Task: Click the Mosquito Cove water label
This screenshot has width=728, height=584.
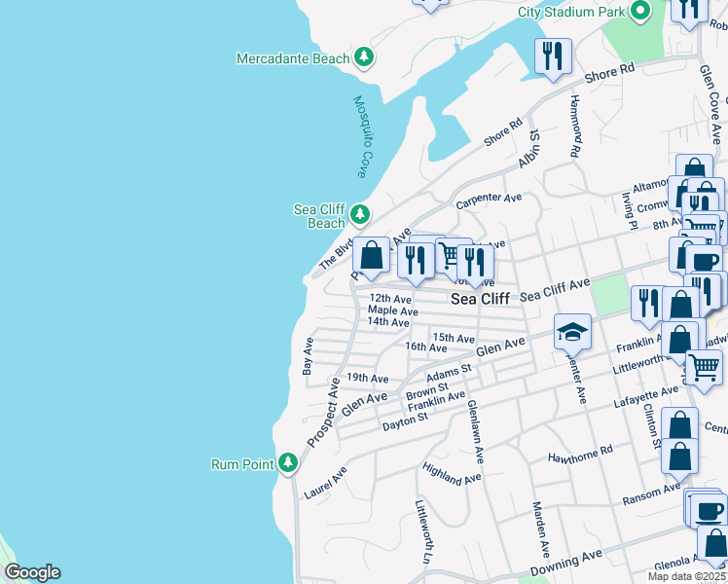Action: tap(363, 136)
